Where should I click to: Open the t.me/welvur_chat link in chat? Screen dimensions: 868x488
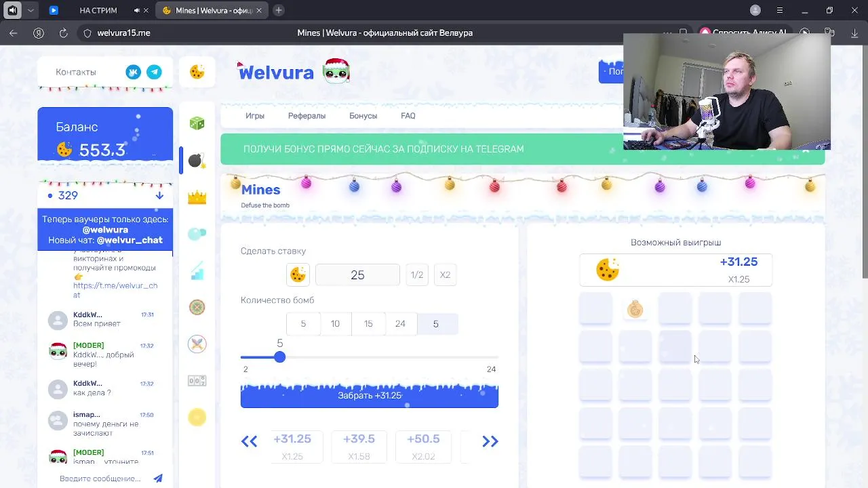115,290
